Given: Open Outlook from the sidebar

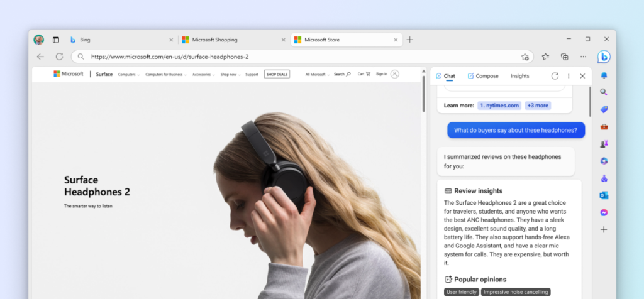Looking at the screenshot, I should click(604, 195).
